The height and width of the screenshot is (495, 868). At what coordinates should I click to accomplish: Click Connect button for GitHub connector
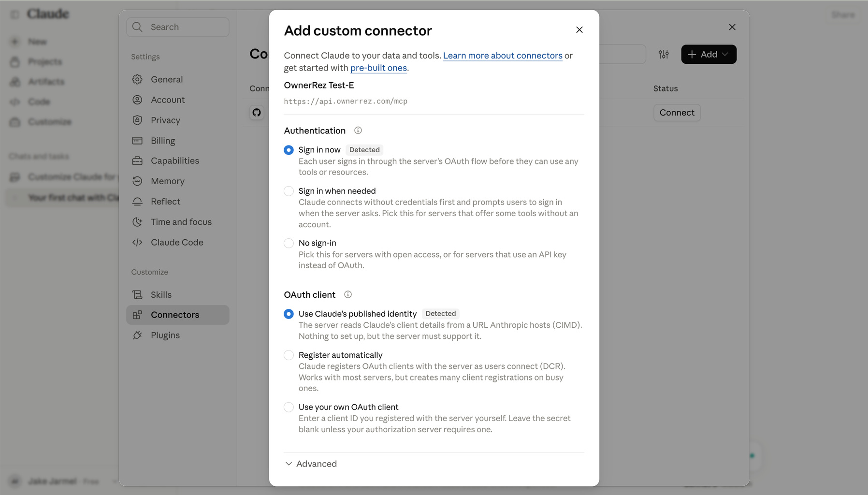(677, 113)
